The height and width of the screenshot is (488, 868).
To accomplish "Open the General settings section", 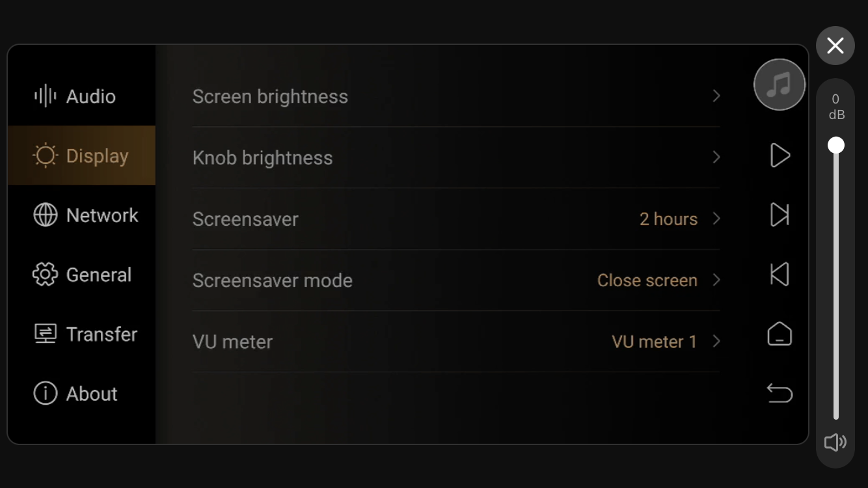I will click(81, 275).
